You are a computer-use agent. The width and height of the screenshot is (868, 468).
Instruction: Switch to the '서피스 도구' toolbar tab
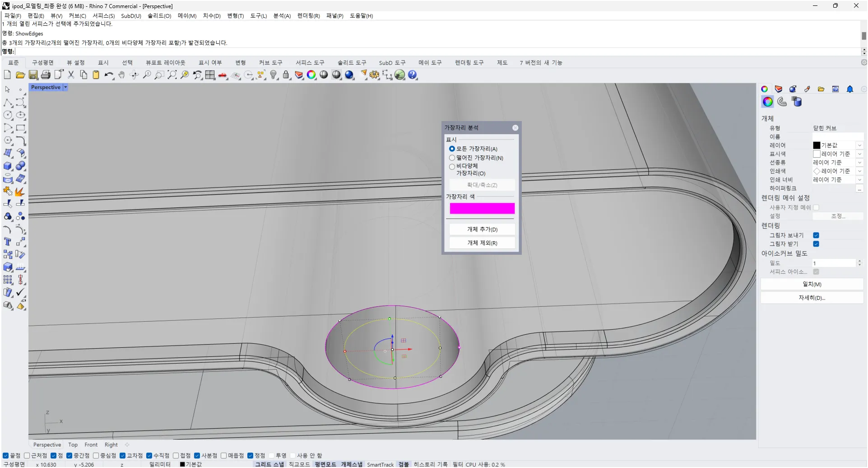click(x=310, y=63)
